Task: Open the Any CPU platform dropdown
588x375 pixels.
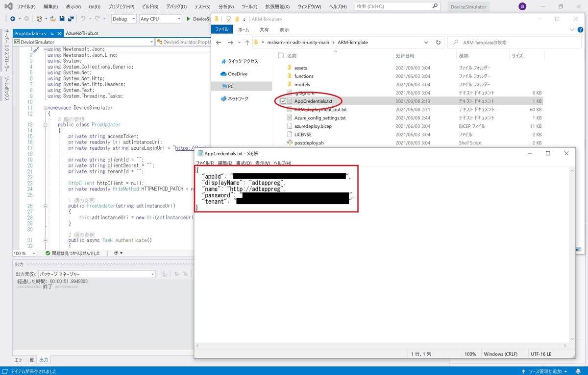Action: coord(160,19)
